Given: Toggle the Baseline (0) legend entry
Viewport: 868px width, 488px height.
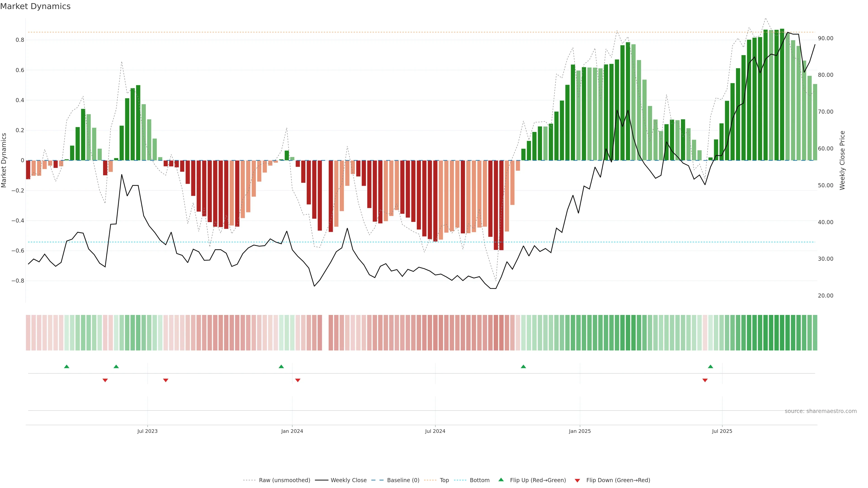Looking at the screenshot, I should point(403,480).
